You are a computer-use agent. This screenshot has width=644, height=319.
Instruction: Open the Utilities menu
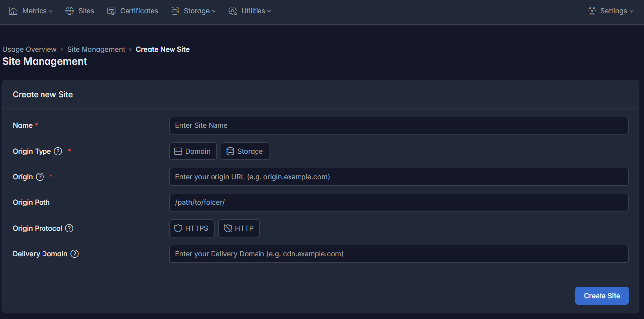pos(250,11)
